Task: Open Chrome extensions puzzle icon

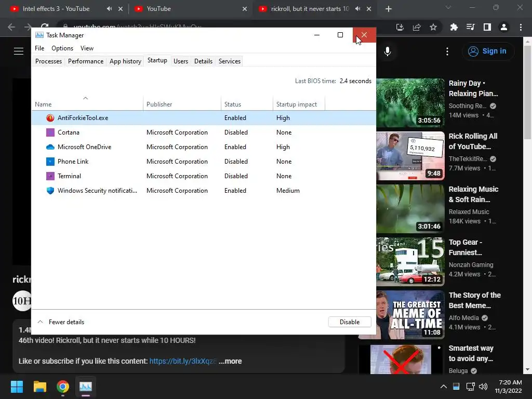Action: [x=454, y=27]
